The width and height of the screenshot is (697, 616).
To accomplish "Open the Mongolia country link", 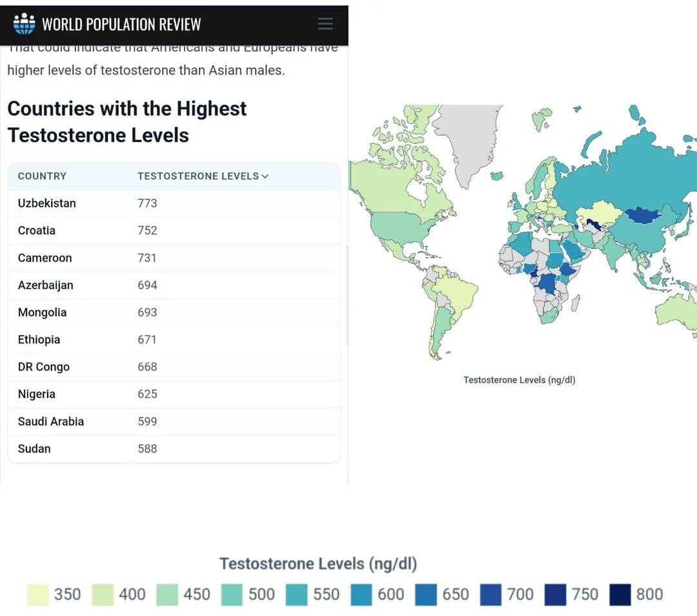I will click(x=42, y=313).
